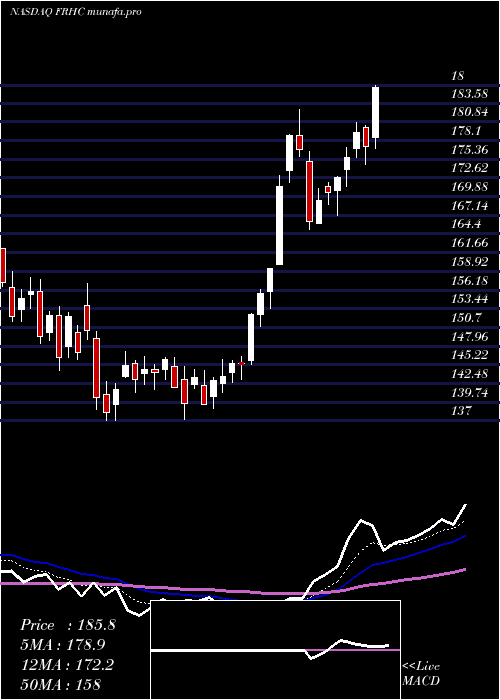Select the 12MA : 172.2 readout
Viewport: 500px width, 700px height.
click(67, 665)
